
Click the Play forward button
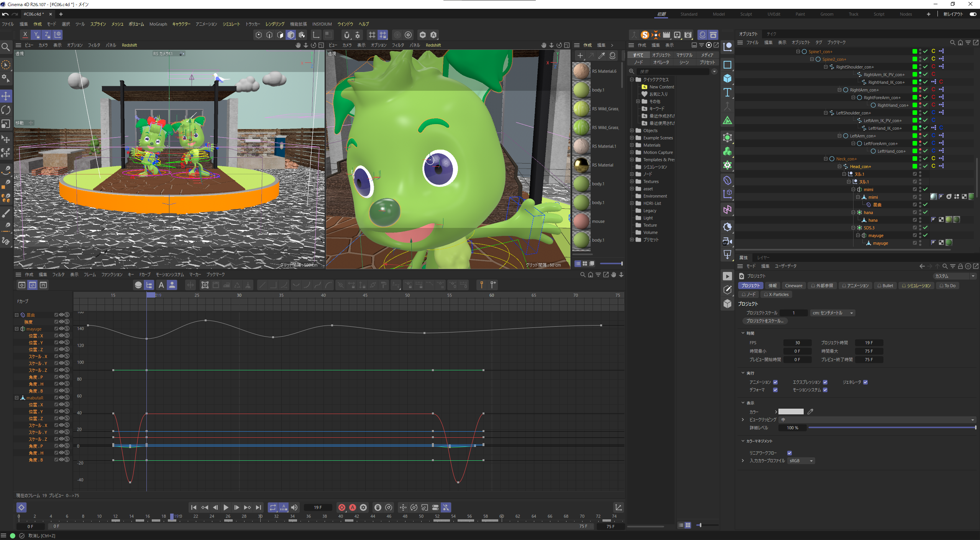[226, 507]
